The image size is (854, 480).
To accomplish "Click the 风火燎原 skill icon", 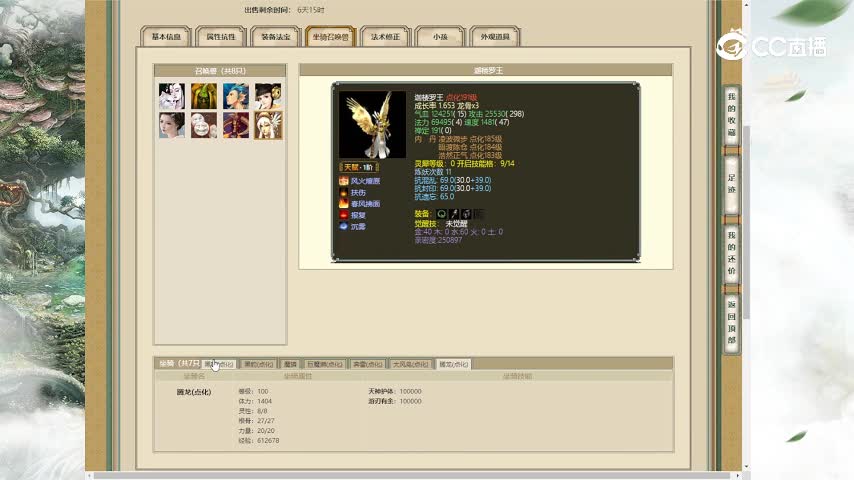I will (x=344, y=181).
